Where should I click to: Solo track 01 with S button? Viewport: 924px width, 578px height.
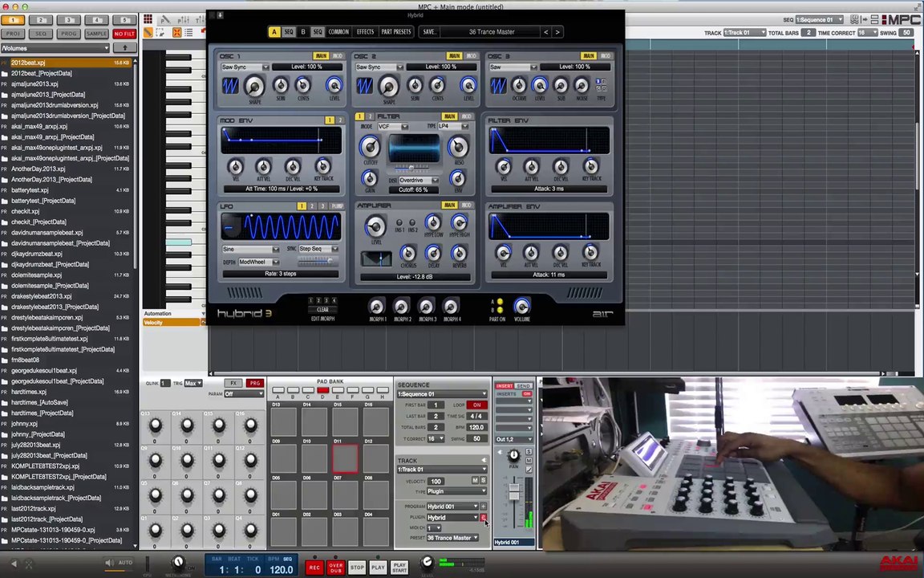483,481
